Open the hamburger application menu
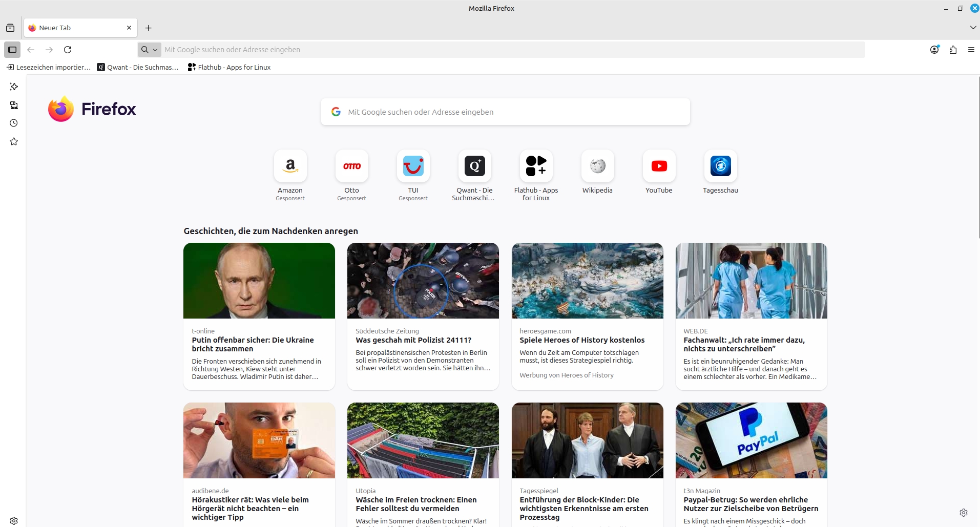Viewport: 980px width, 527px height. (971, 50)
